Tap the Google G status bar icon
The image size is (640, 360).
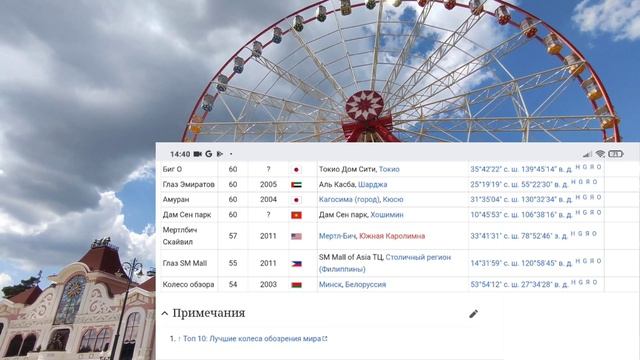pyautogui.click(x=209, y=154)
